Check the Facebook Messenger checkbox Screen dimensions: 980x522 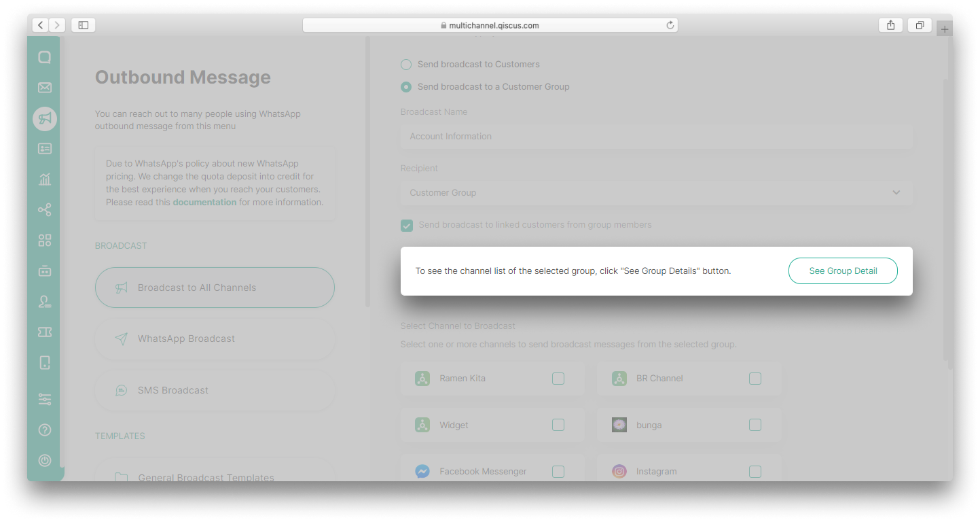coord(558,472)
